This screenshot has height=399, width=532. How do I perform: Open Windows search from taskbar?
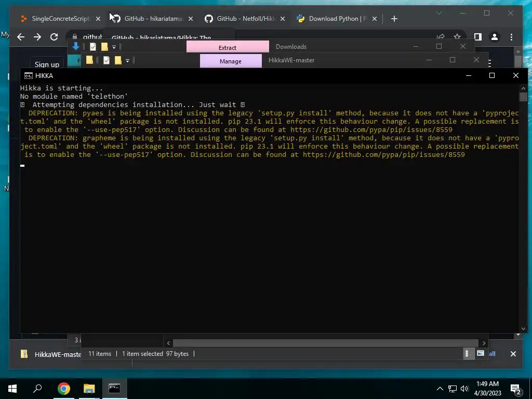[37, 389]
